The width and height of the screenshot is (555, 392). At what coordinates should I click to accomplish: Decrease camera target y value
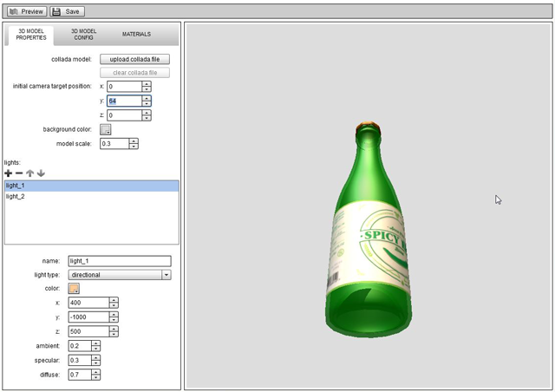point(147,104)
